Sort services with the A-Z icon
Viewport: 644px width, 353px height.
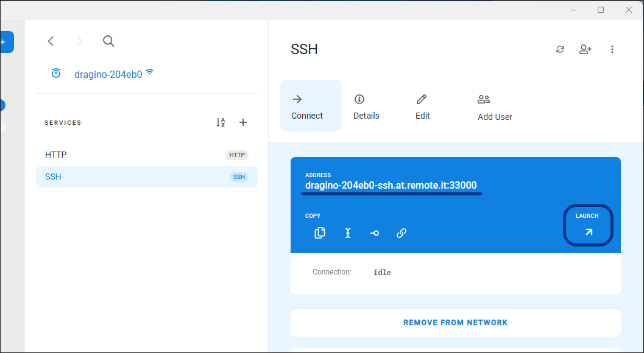(x=221, y=122)
